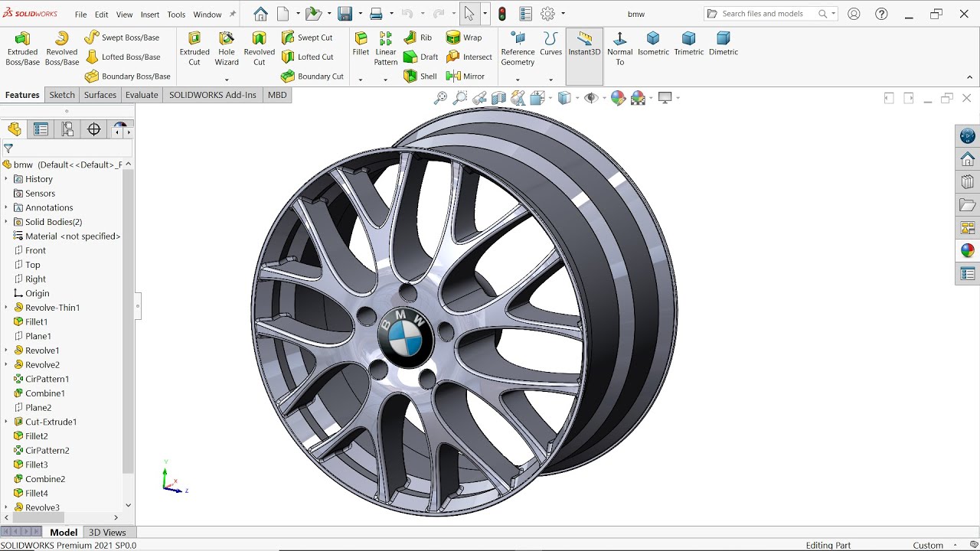Select the Revolved Cut tool
The width and height of the screenshot is (980, 551).
tap(260, 49)
